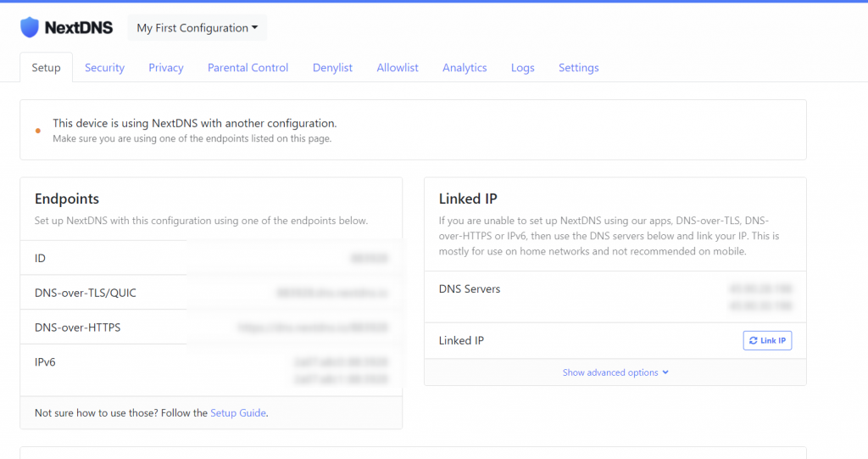Image resolution: width=868 pixels, height=459 pixels.
Task: Click the NextDNS brand name text
Action: point(79,28)
